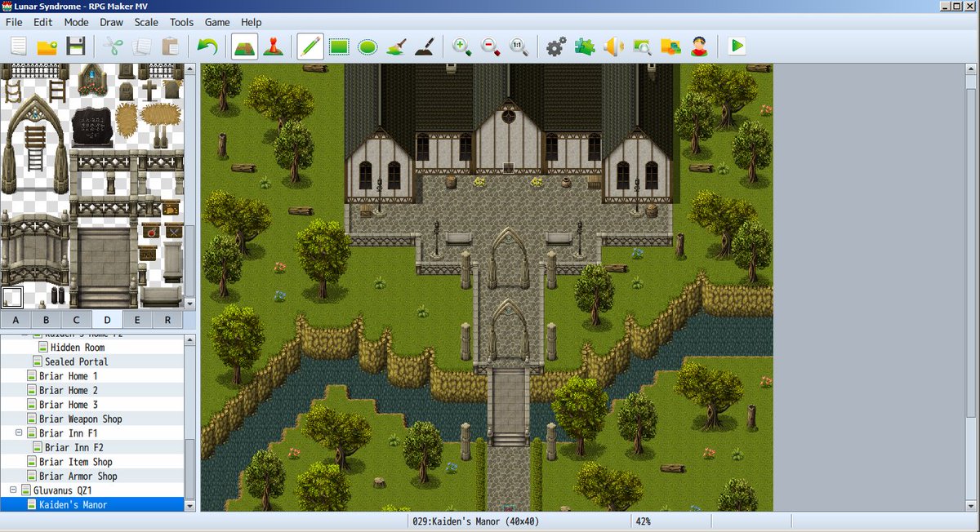The width and height of the screenshot is (980, 532).
Task: Reset map zoom to actual size 1:1
Action: coord(519,47)
